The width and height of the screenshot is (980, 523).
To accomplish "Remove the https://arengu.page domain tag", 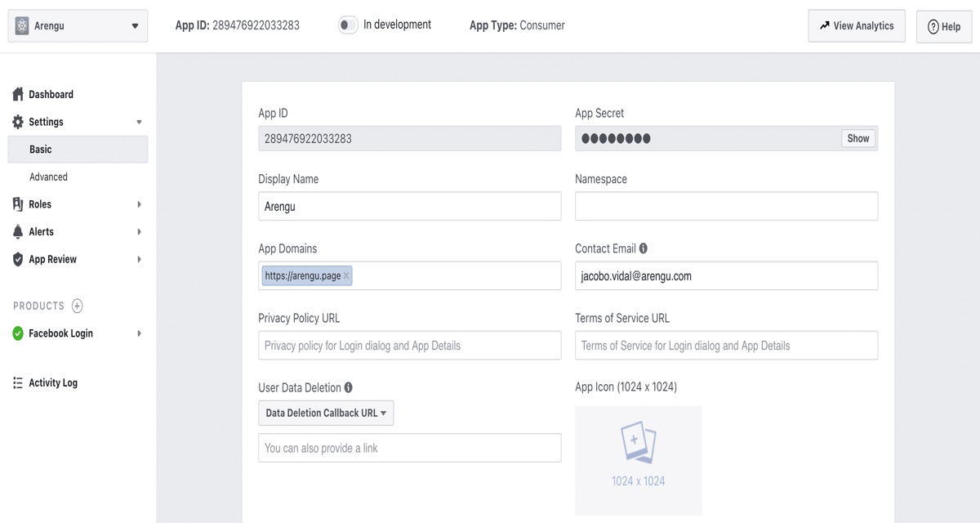I will 346,276.
